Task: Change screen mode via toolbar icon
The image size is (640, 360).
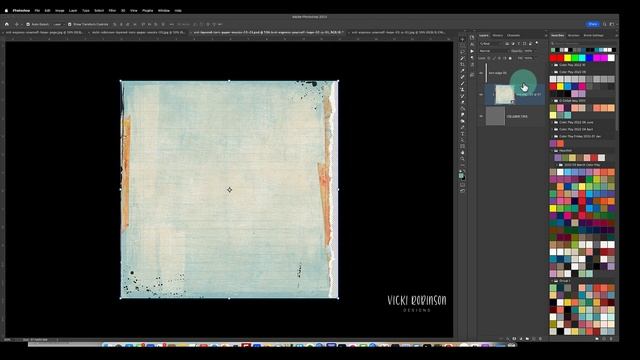Action: click(462, 191)
